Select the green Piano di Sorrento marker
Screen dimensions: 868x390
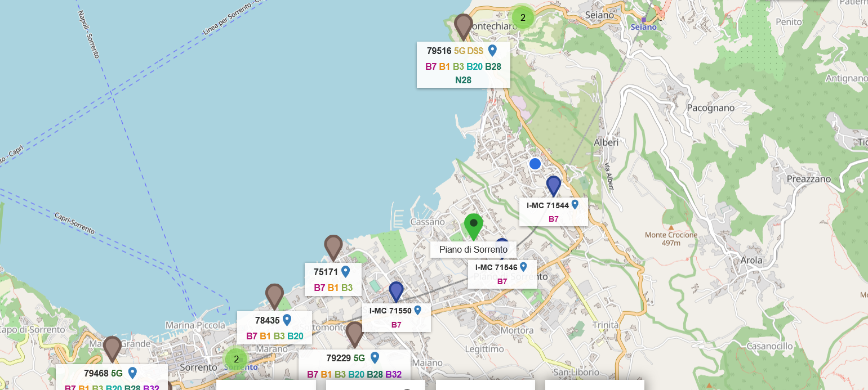(x=474, y=227)
